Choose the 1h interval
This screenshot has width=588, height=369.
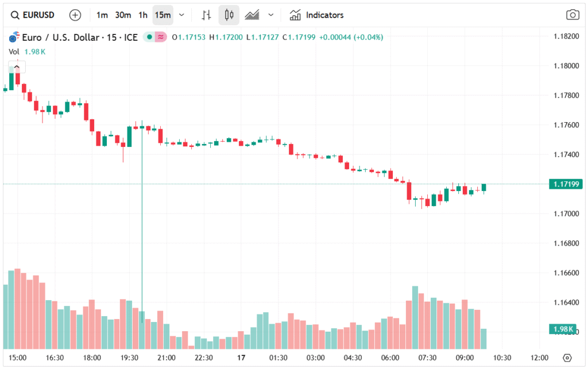click(143, 15)
